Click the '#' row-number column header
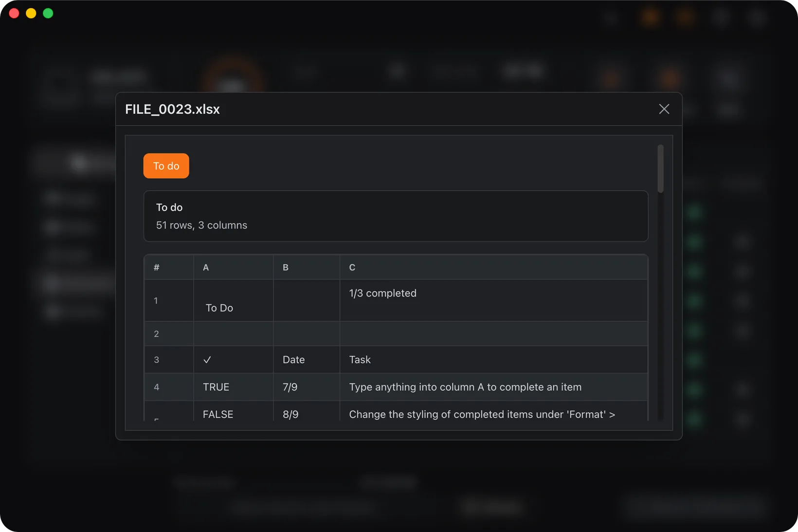 tap(169, 267)
